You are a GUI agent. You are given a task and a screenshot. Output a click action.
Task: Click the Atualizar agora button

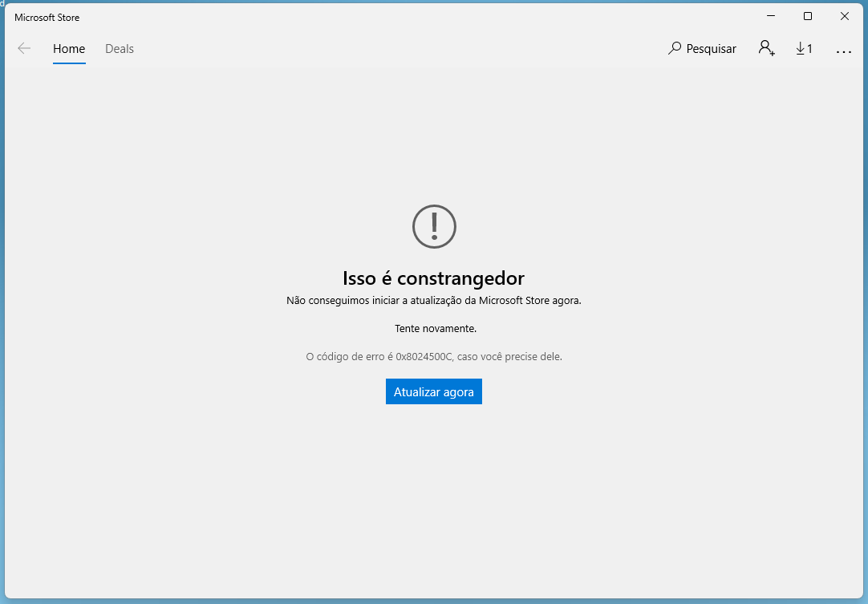(x=434, y=391)
